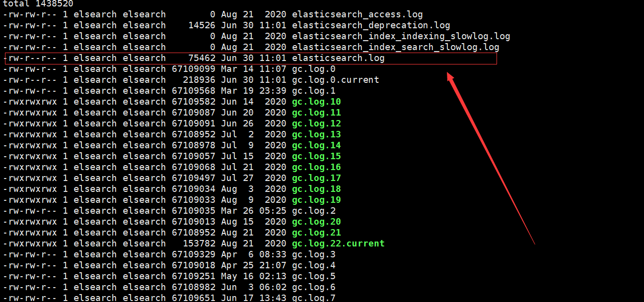Viewport: 644px width, 302px height.
Task: Click the green gc.log.14 filename
Action: pos(316,145)
